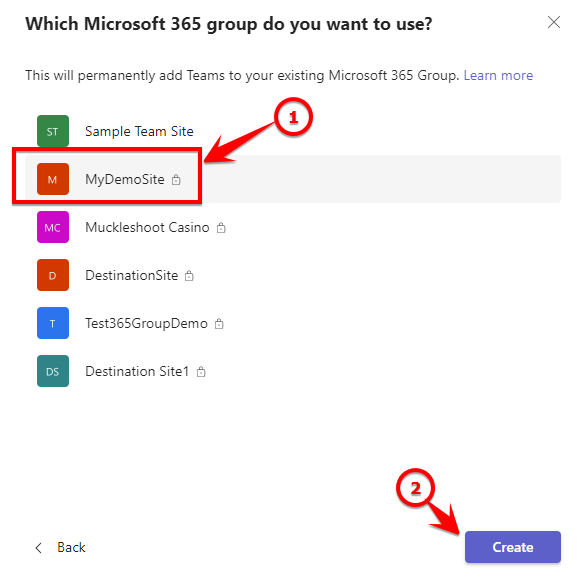Open the Learn more link

(498, 75)
